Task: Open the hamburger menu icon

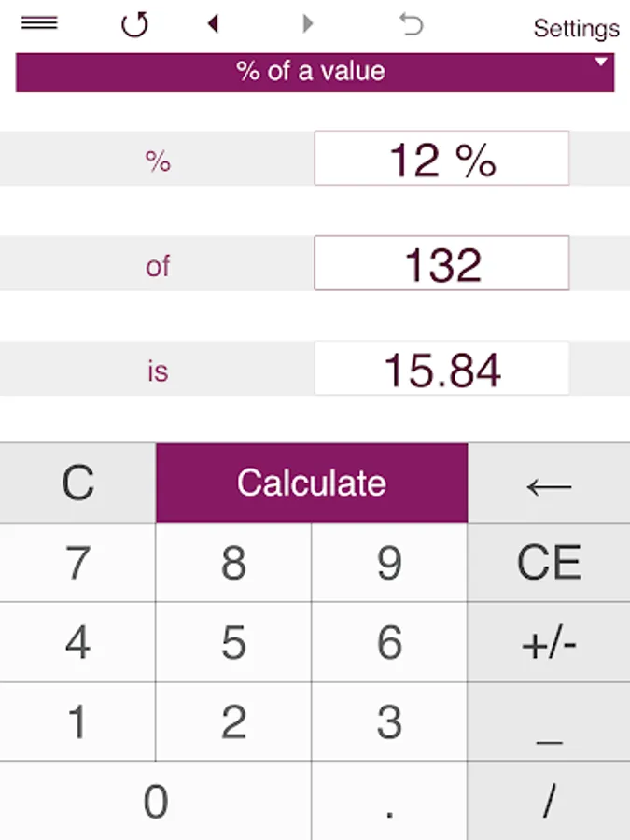Action: (39, 23)
